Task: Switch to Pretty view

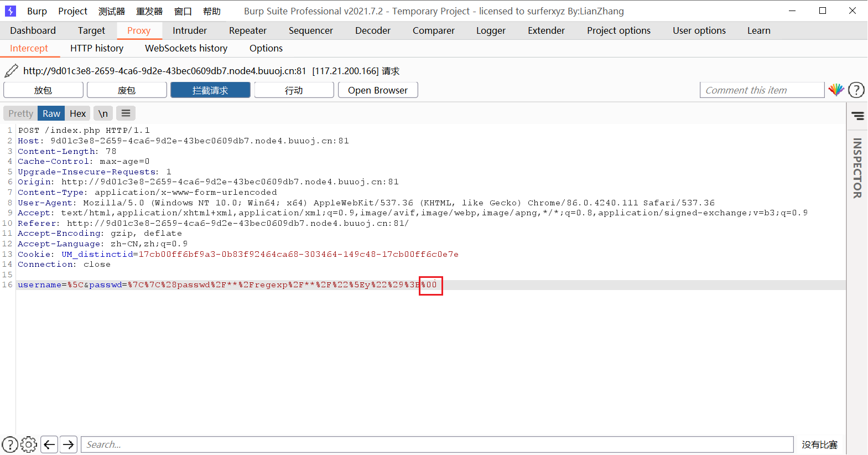Action: (x=20, y=113)
